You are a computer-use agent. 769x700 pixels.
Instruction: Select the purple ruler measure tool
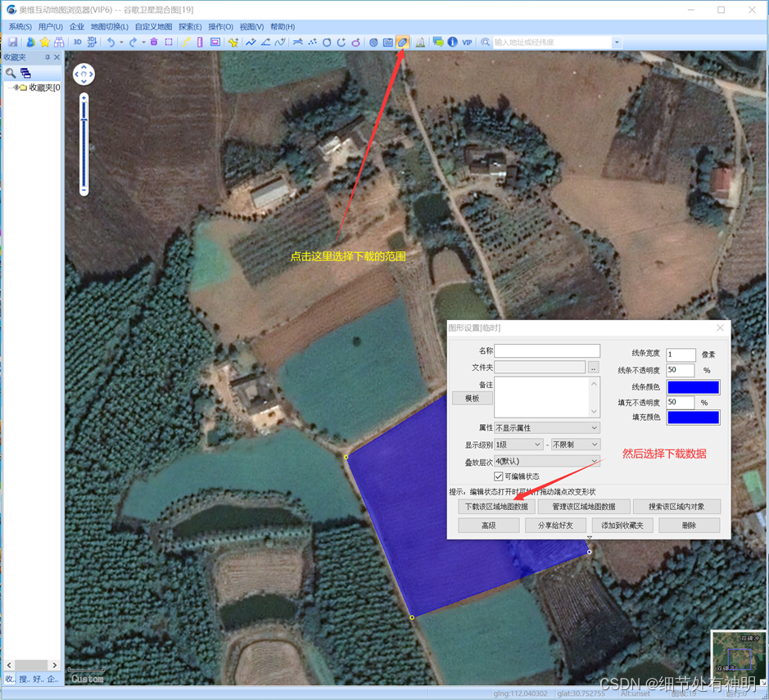pyautogui.click(x=200, y=43)
